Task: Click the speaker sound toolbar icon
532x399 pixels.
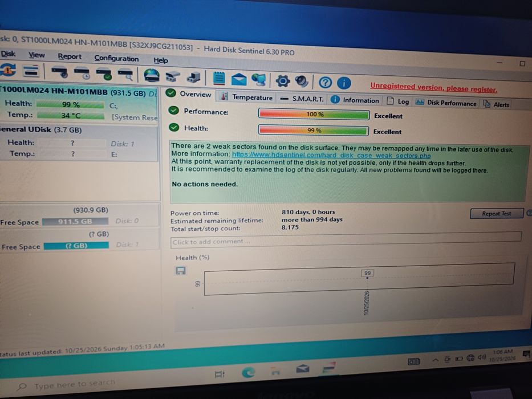Action: (x=301, y=82)
